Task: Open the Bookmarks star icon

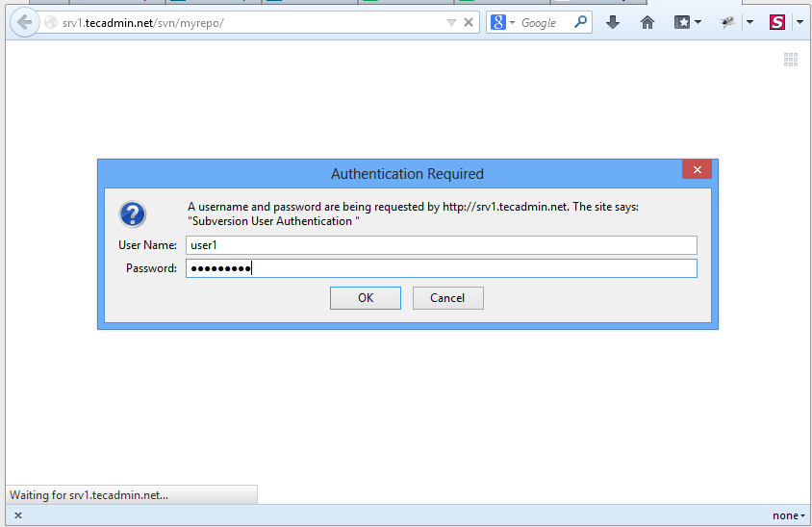Action: (682, 22)
